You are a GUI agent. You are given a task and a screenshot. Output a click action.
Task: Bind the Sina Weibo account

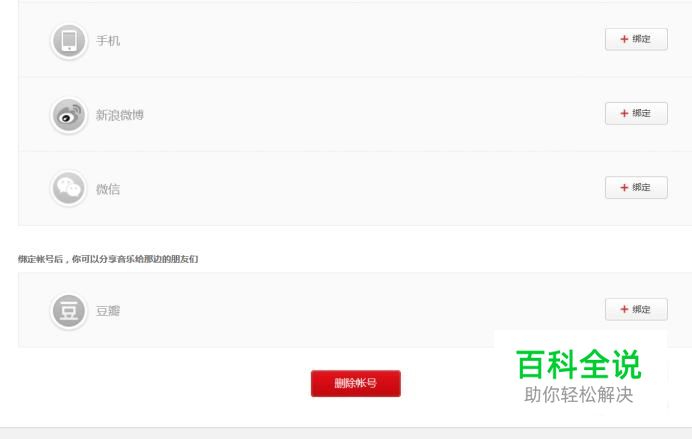click(636, 113)
